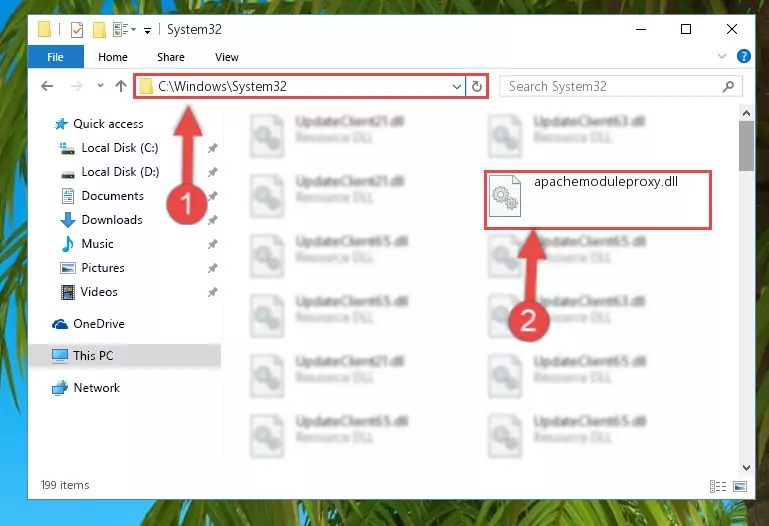Open the File menu tab

pos(55,57)
